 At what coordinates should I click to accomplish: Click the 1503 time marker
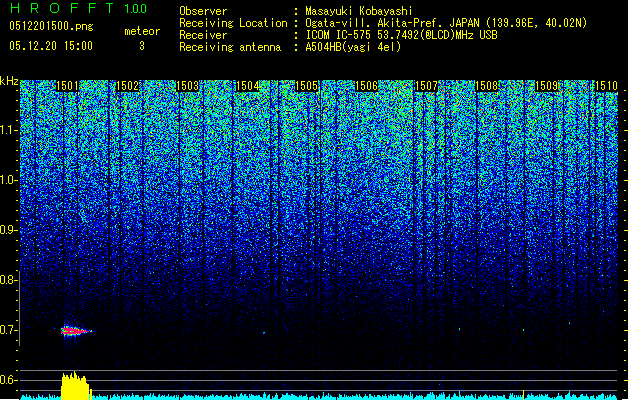point(187,86)
